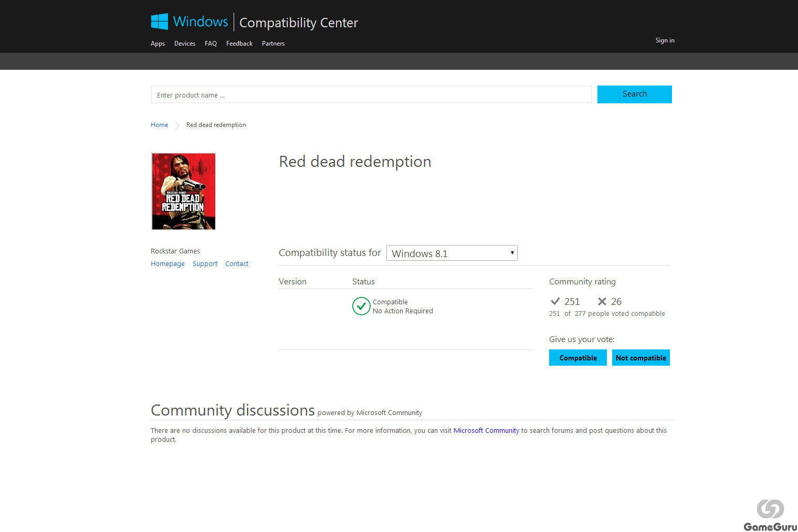The image size is (798, 532).
Task: Click the Sign in link
Action: click(x=665, y=40)
